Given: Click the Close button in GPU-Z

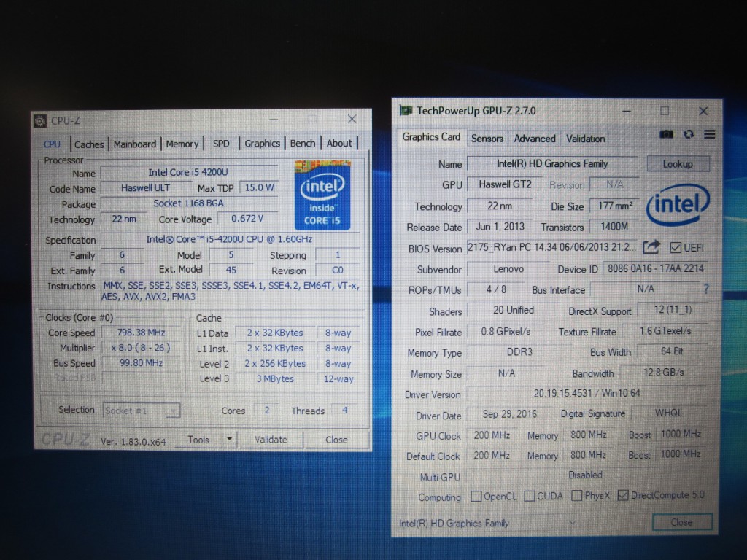Looking at the screenshot, I should pyautogui.click(x=682, y=522).
